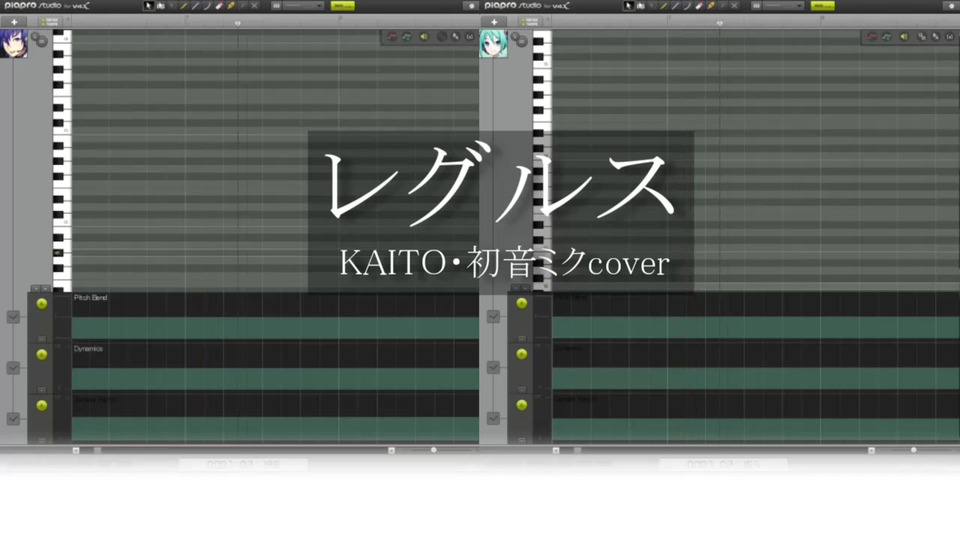This screenshot has height=540, width=960.
Task: Toggle the grid snap button in right toolbar
Action: (756, 6)
